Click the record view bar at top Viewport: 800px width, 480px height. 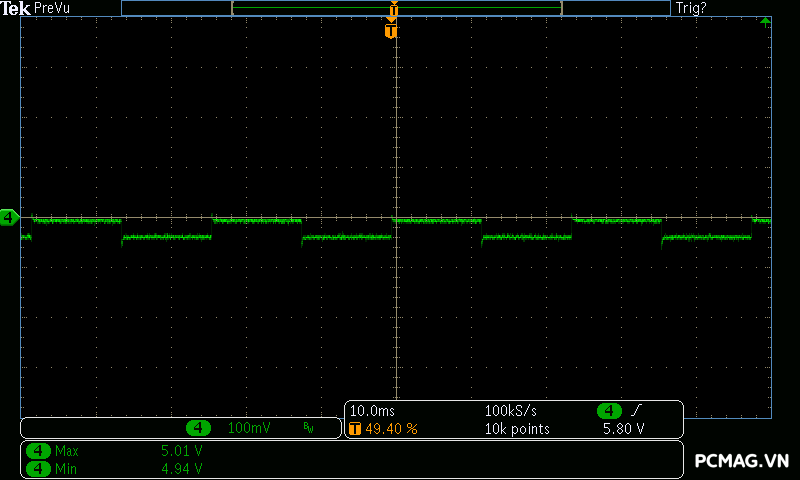[x=396, y=8]
